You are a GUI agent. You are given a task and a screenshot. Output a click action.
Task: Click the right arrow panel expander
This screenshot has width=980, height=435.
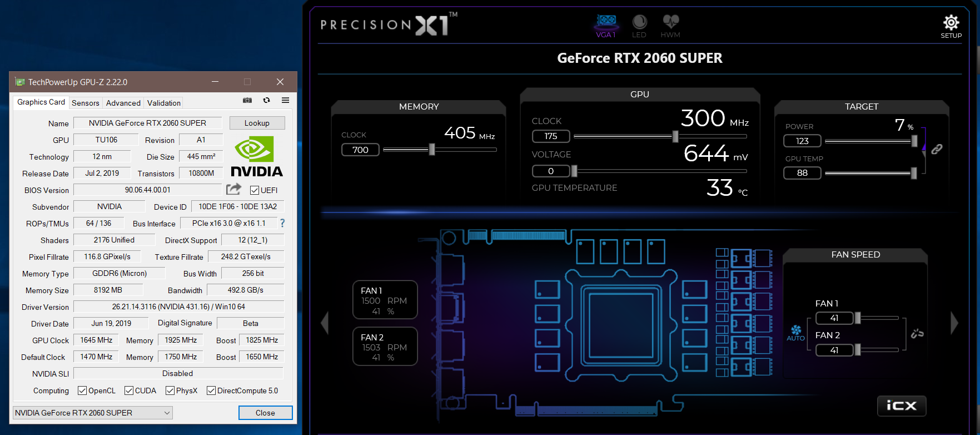click(x=954, y=323)
